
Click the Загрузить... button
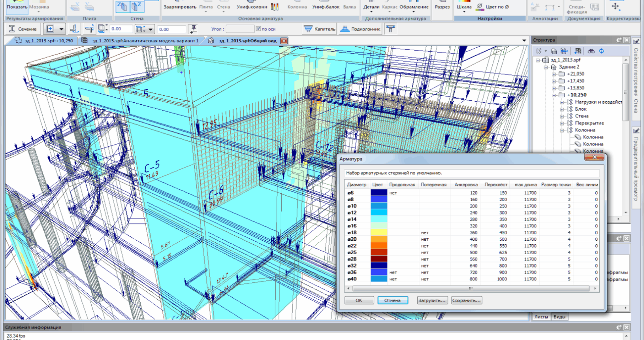pos(432,300)
